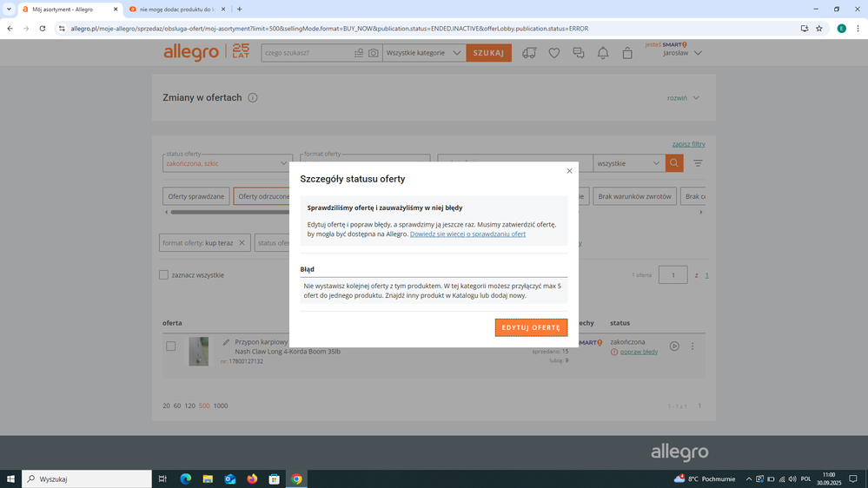Click the orange search magnifier icon in filters

(x=674, y=163)
